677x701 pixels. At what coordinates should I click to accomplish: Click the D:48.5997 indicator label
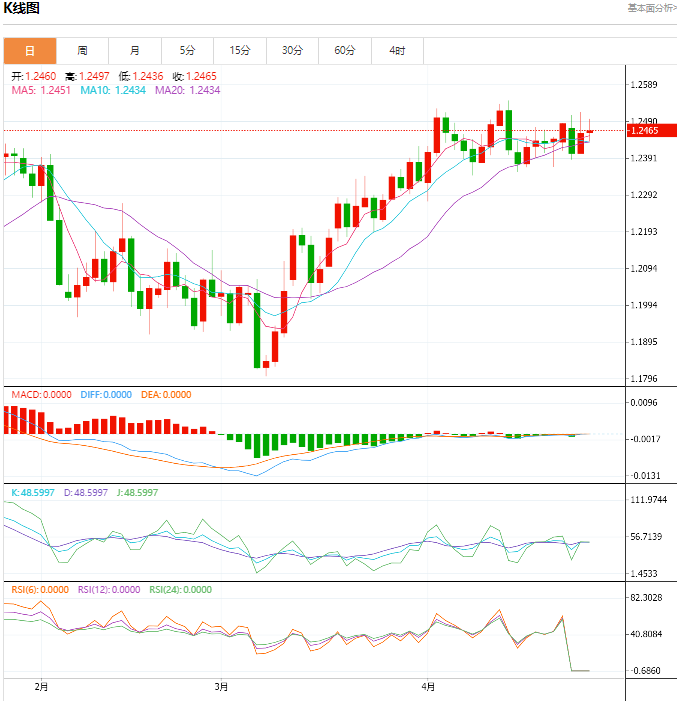point(86,493)
